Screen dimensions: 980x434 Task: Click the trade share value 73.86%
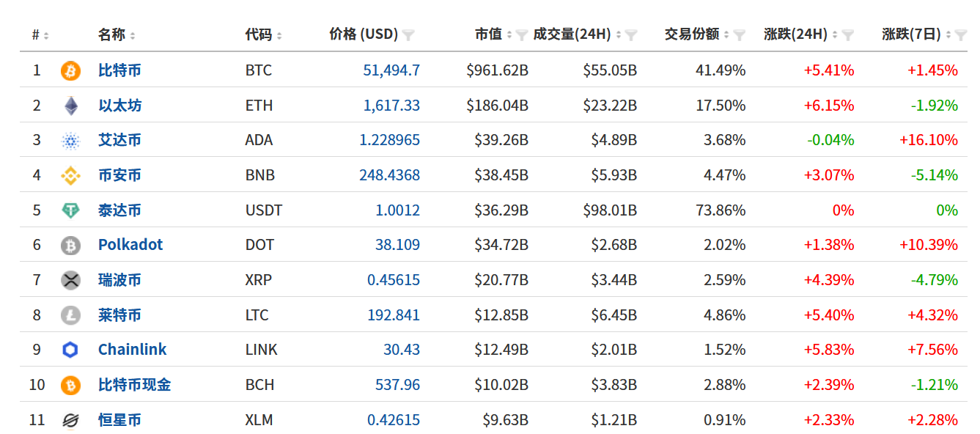click(721, 210)
